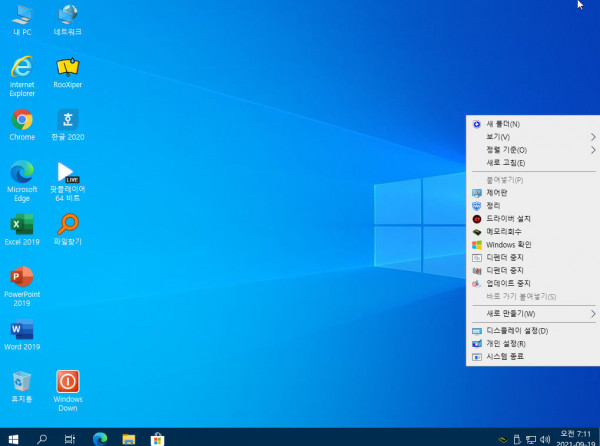Open File Explorer from the taskbar
The image size is (600, 446).
pos(129,439)
